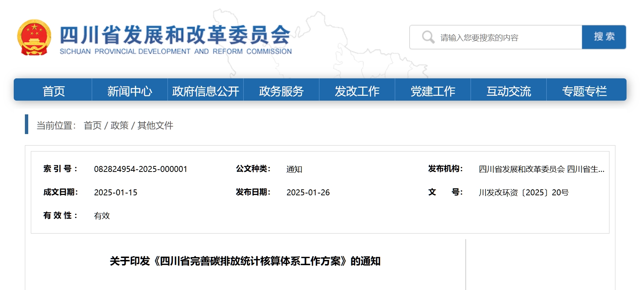Click the 政策 breadcrumb link
This screenshot has width=644, height=290.
pos(119,126)
